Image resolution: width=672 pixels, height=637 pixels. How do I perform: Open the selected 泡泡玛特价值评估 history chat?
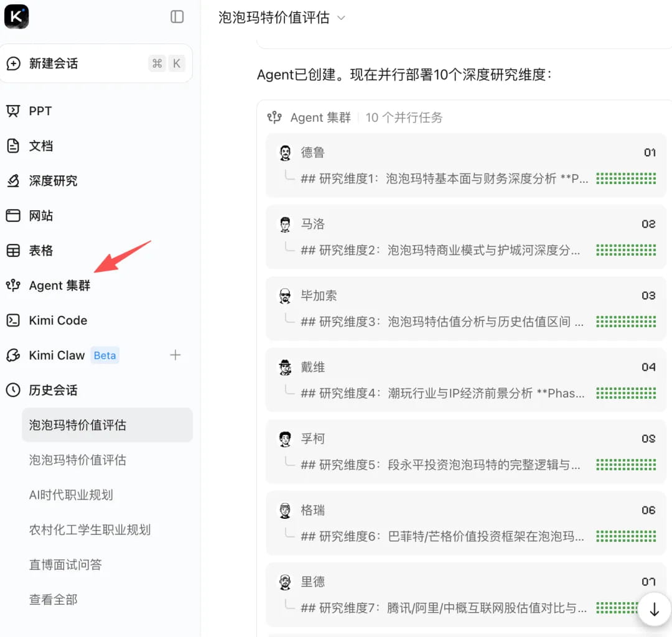pyautogui.click(x=107, y=425)
